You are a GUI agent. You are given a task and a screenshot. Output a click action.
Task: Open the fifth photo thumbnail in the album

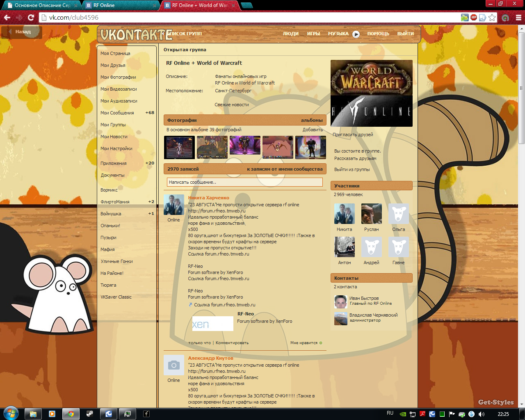(310, 147)
